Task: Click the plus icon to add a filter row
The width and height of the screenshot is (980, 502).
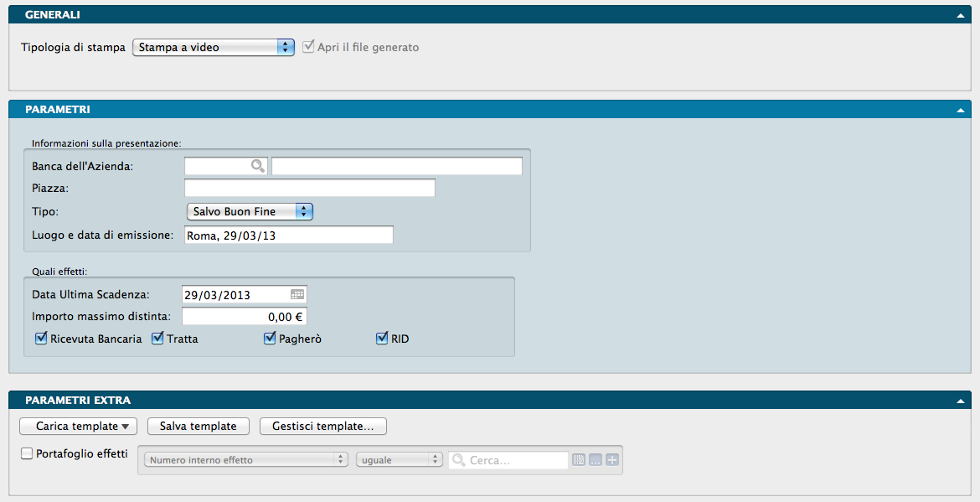Action: coord(611,459)
